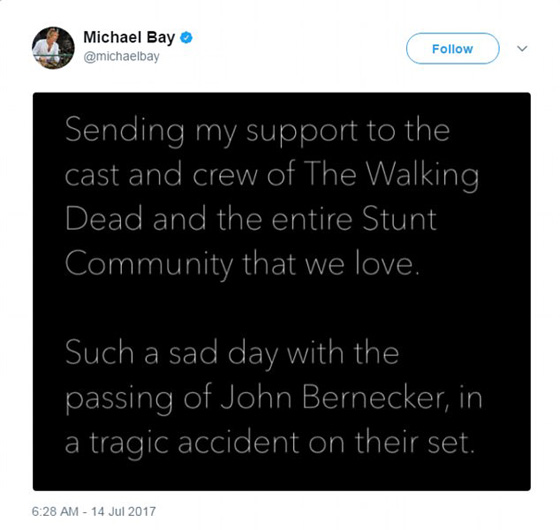Image resolution: width=560 pixels, height=530 pixels.
Task: Click the 'Stunt' word in the image
Action: click(399, 219)
